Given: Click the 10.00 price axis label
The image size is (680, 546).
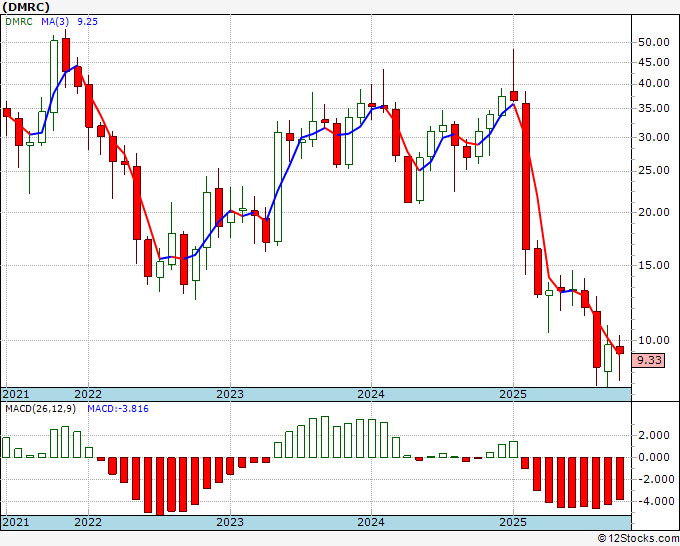Looking at the screenshot, I should tap(654, 340).
